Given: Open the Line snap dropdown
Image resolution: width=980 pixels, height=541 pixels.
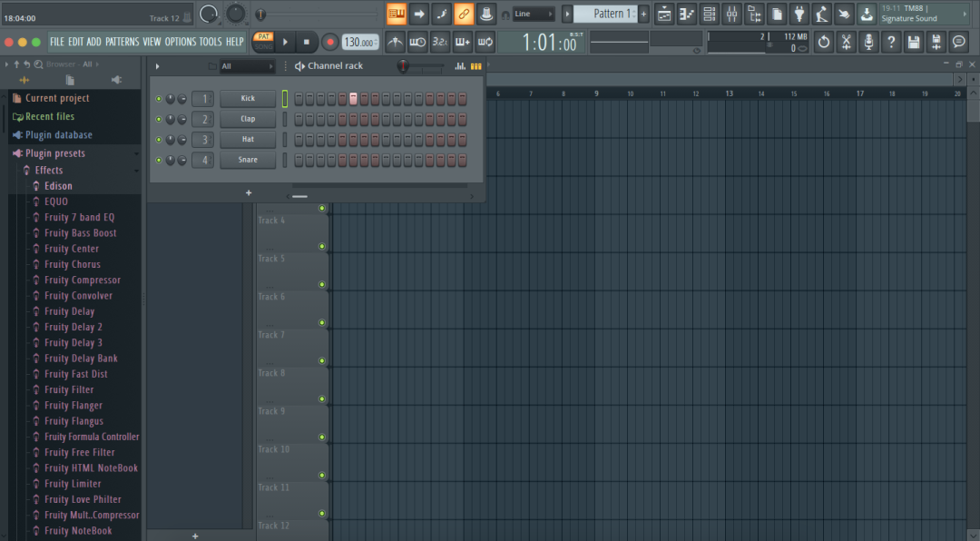Looking at the screenshot, I should tap(534, 14).
